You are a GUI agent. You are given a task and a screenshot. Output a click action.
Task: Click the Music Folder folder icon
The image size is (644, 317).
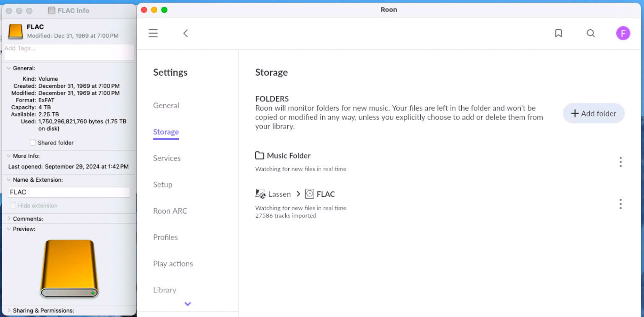click(259, 155)
